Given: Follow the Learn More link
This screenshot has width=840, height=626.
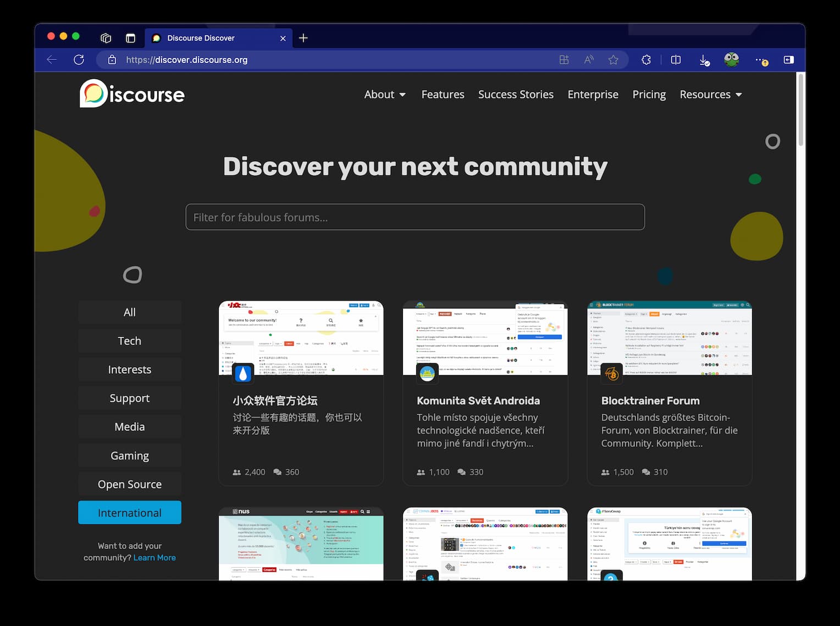Looking at the screenshot, I should pyautogui.click(x=154, y=557).
